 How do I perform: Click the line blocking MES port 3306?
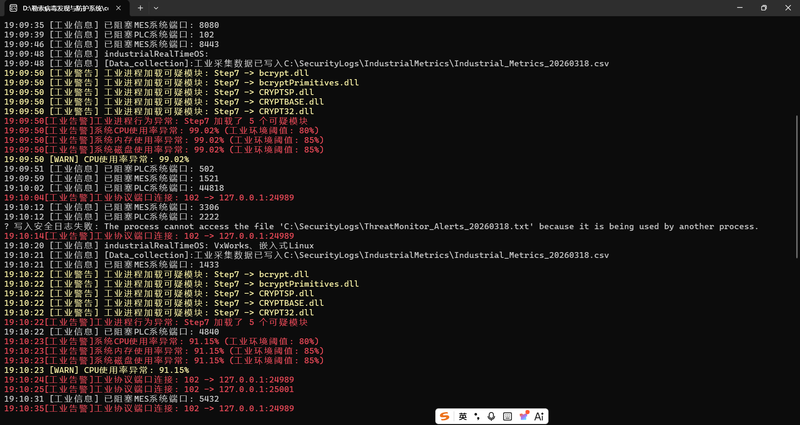point(112,207)
